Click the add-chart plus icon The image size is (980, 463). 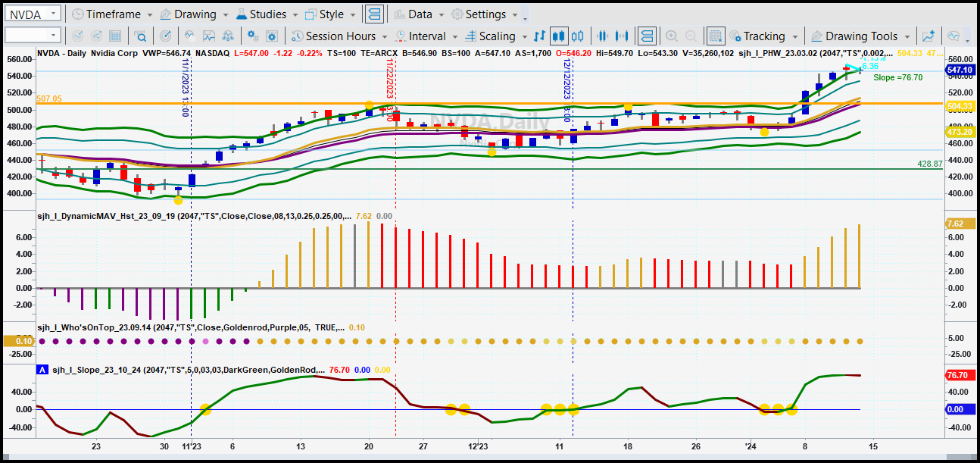929,36
